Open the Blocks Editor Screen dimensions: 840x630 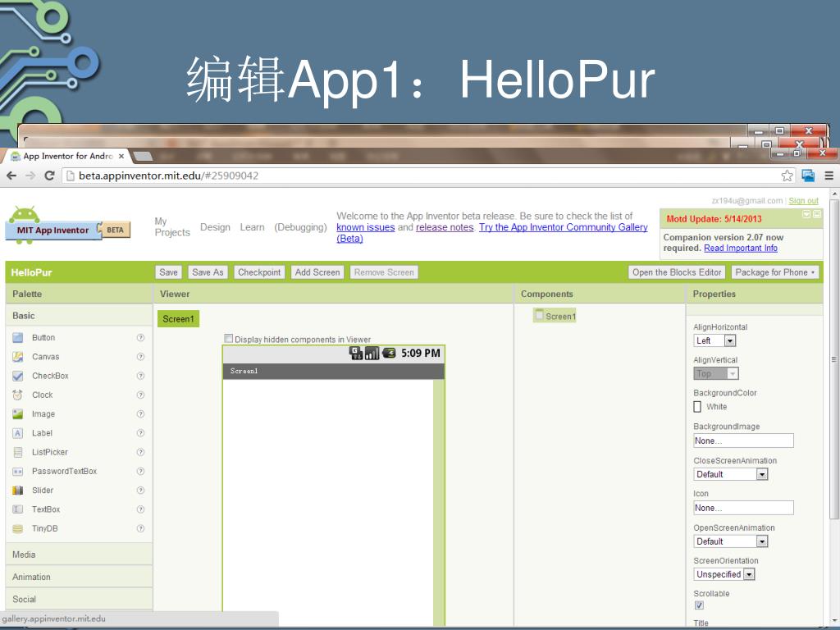tap(677, 272)
